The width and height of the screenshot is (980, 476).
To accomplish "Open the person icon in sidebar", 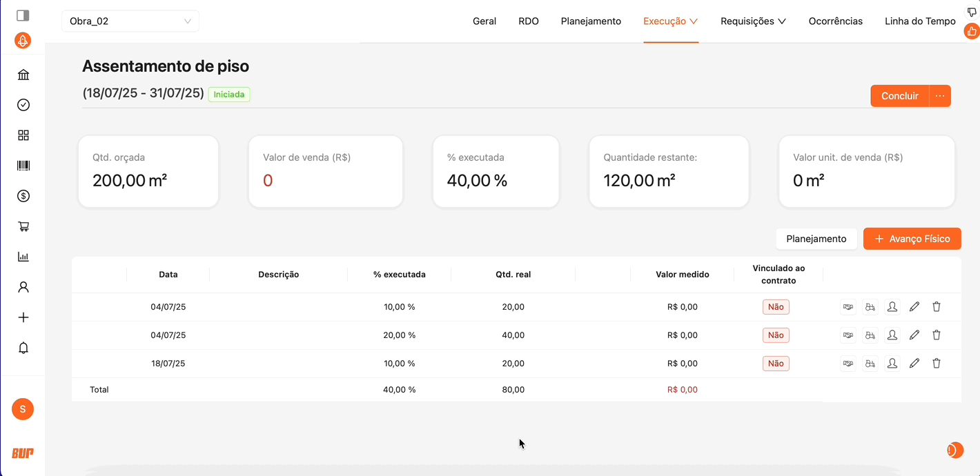I will pyautogui.click(x=23, y=287).
